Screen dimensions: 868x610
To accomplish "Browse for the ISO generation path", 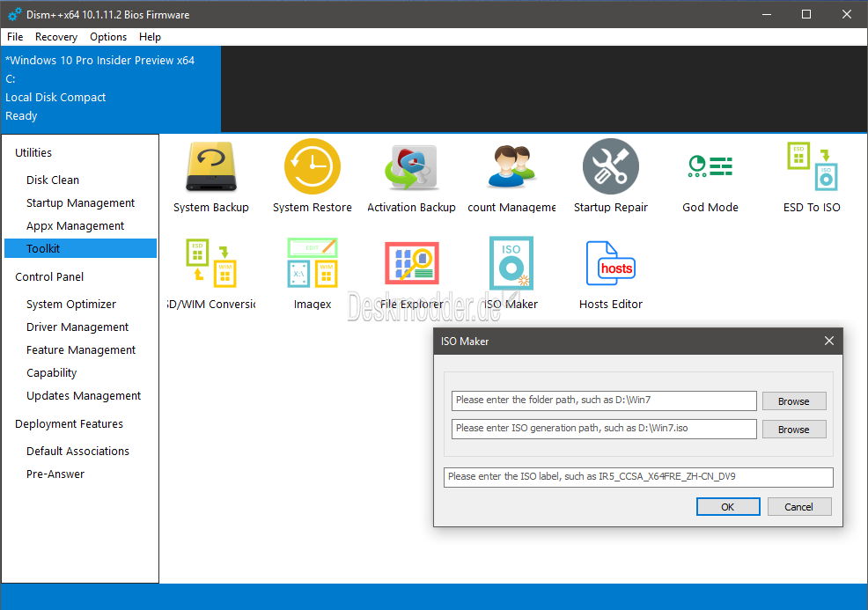I will 794,430.
